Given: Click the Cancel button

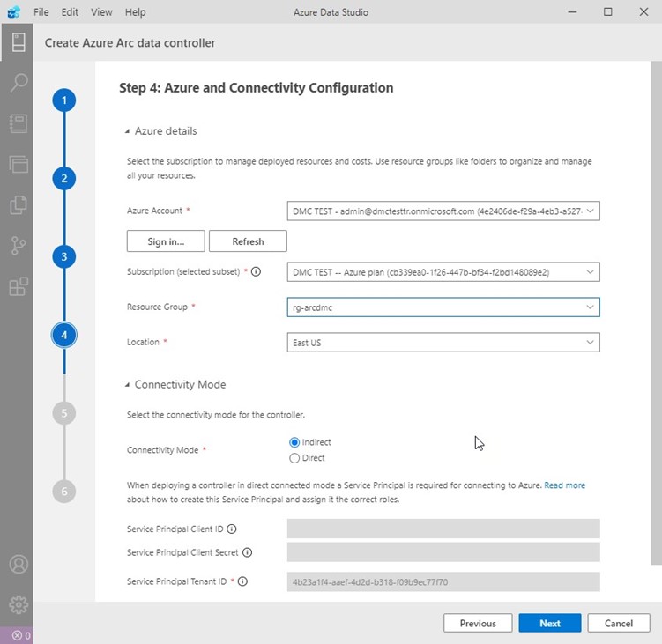Looking at the screenshot, I should (x=619, y=624).
